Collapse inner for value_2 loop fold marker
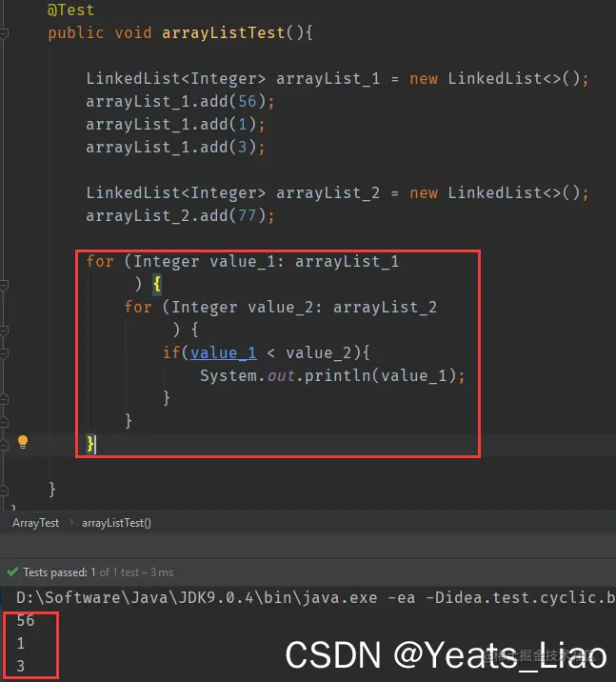The width and height of the screenshot is (616, 682). (x=4, y=331)
